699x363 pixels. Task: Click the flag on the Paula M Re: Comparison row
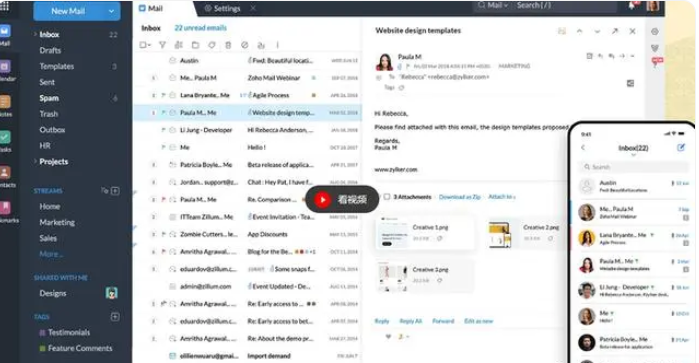[164, 199]
